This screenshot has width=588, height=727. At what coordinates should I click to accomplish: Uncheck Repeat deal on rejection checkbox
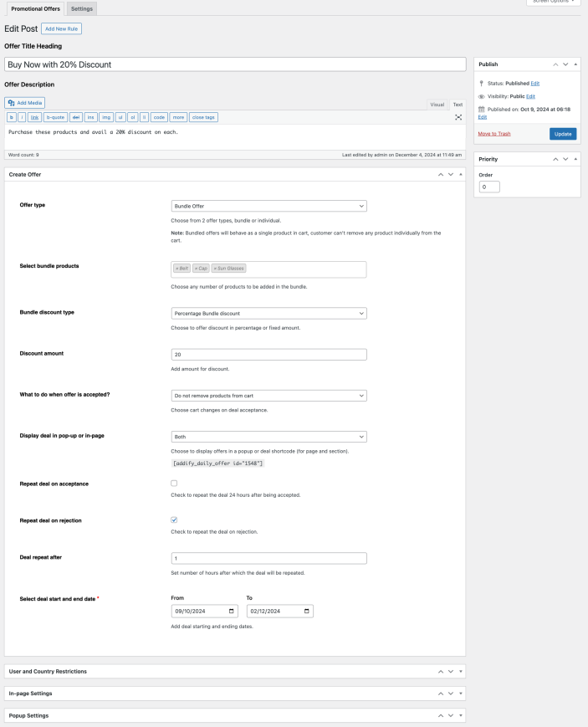click(x=174, y=520)
